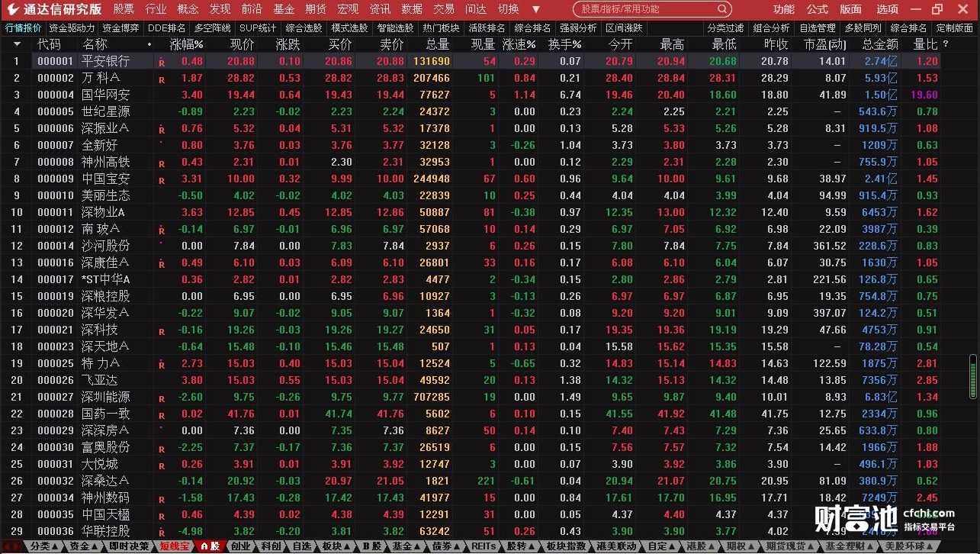This screenshot has width=980, height=554.
Task: Select the 即时决策 bottom tab
Action: pyautogui.click(x=129, y=546)
